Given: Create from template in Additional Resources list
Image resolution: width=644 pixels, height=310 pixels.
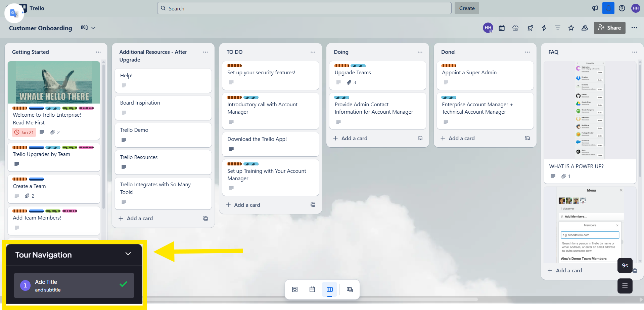Looking at the screenshot, I should (205, 219).
